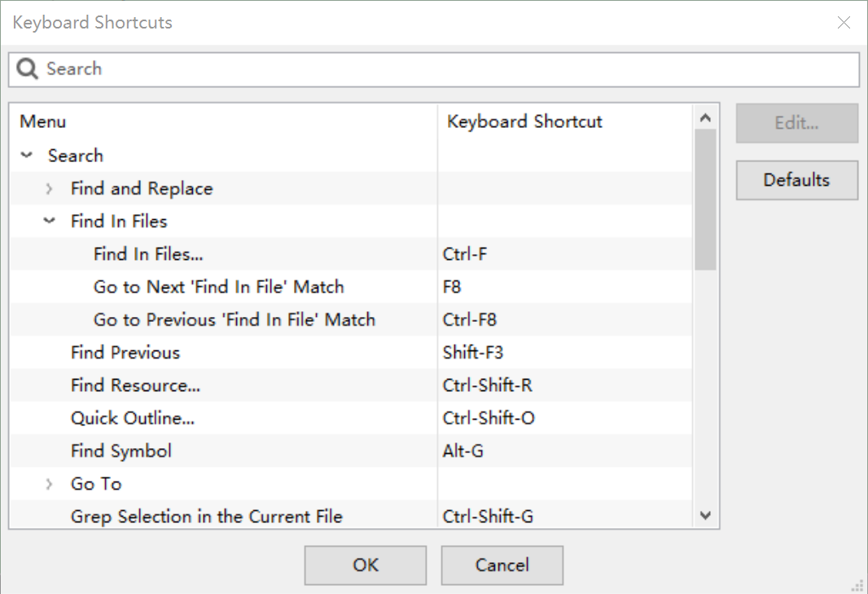Select Go to Previous 'Find In File' Match
The height and width of the screenshot is (594, 868).
click(x=234, y=319)
